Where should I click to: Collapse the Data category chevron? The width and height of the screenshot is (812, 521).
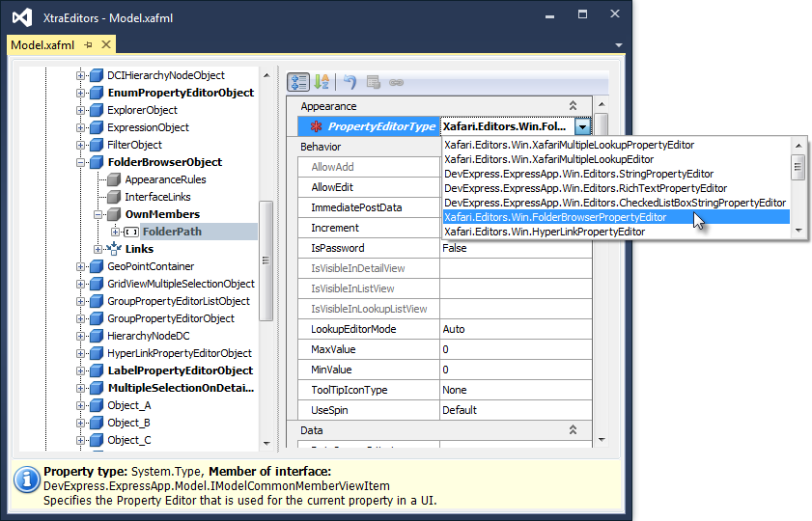coord(573,430)
